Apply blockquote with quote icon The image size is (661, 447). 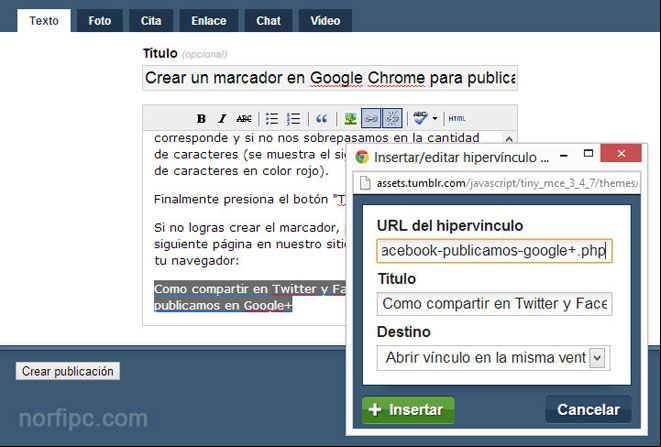click(322, 119)
